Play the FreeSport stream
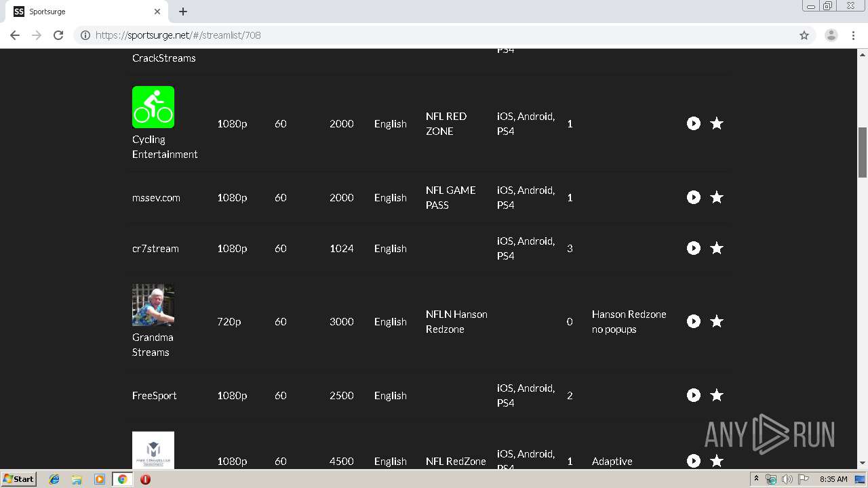868x488 pixels. (x=693, y=395)
